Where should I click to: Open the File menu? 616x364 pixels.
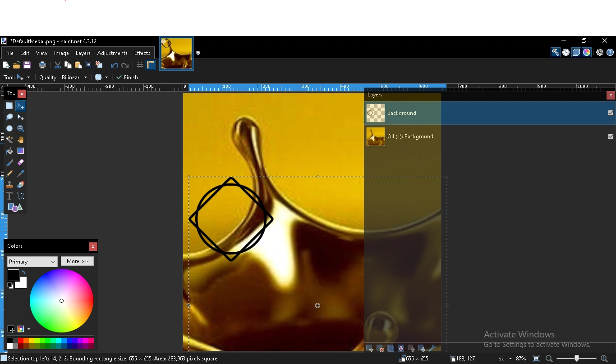(9, 53)
